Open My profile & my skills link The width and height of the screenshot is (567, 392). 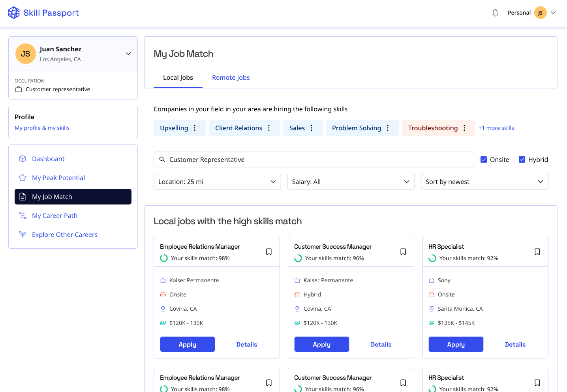point(42,128)
